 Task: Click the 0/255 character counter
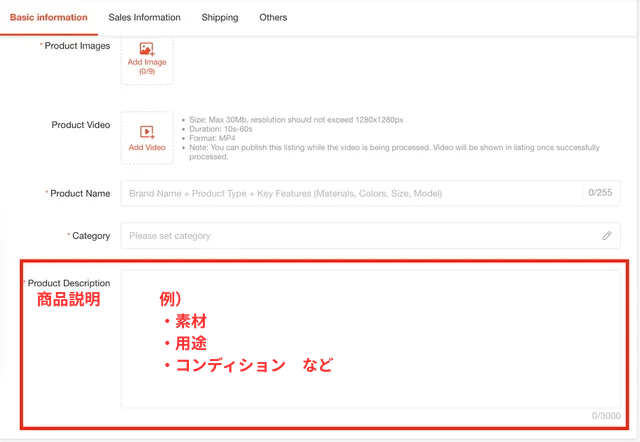coord(600,193)
